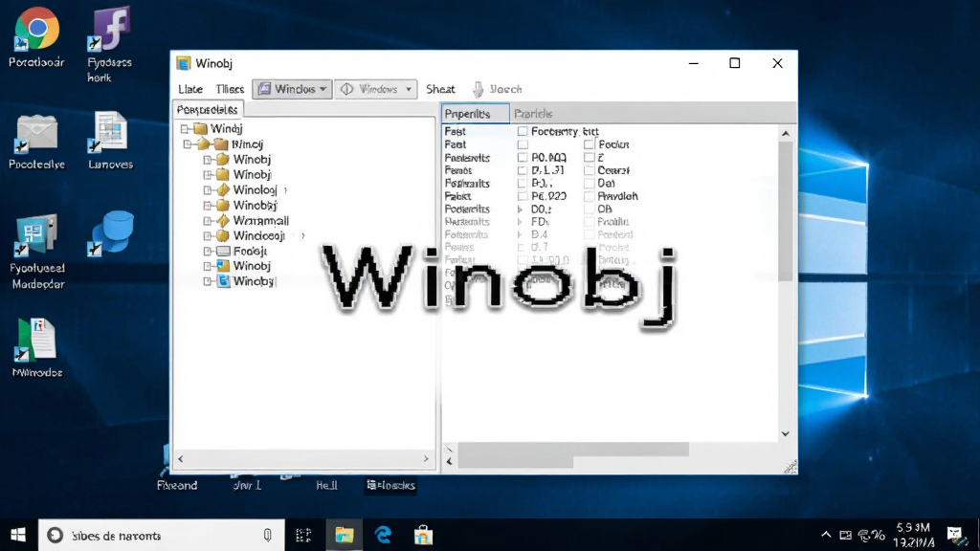Expand the D0,: property row triangle
Viewport: 980px width, 551px height.
[520, 209]
